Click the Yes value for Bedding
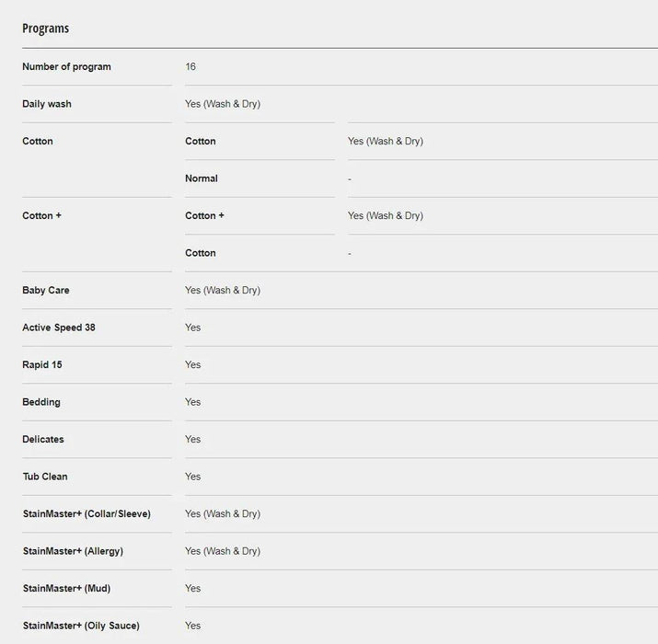 coord(193,402)
